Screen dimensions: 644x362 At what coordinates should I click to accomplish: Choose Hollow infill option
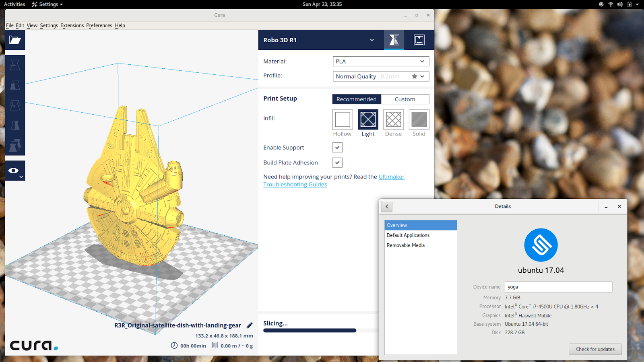(x=343, y=119)
